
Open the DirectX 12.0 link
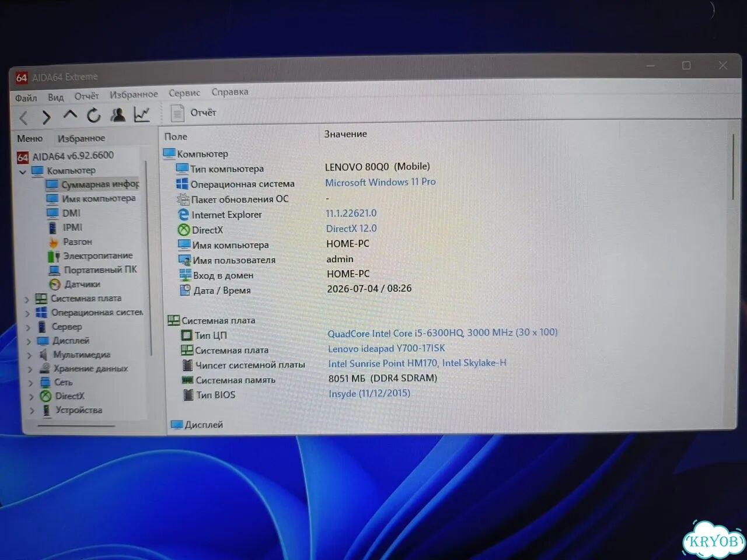click(x=351, y=229)
